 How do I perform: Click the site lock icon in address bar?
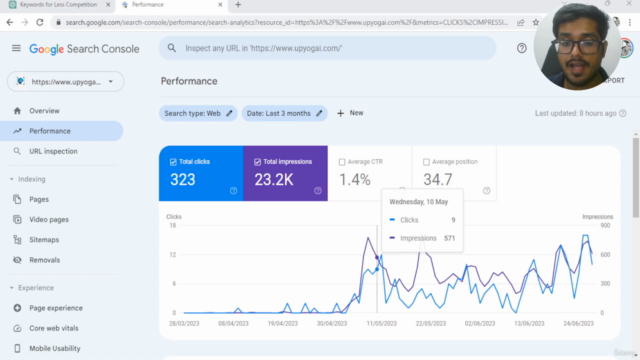[x=58, y=22]
